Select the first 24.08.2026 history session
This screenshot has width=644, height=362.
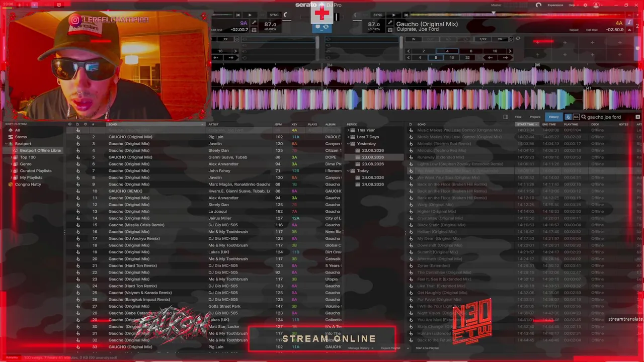click(x=373, y=177)
